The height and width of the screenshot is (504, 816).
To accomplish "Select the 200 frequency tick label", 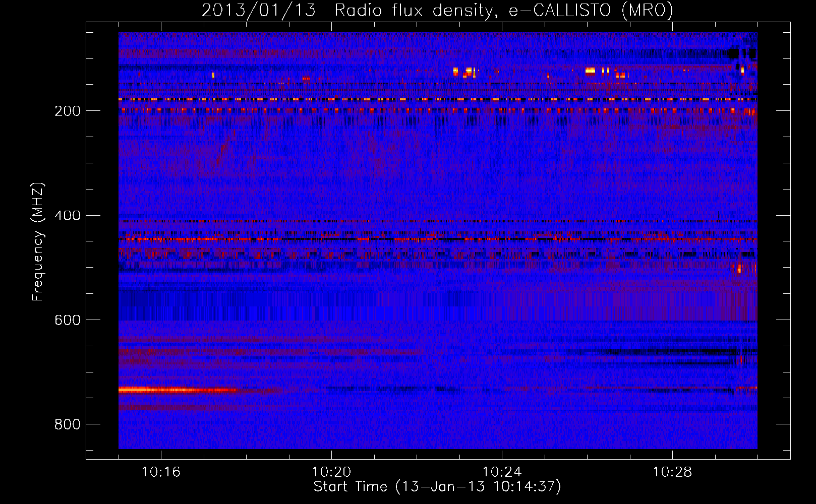I will pos(68,111).
